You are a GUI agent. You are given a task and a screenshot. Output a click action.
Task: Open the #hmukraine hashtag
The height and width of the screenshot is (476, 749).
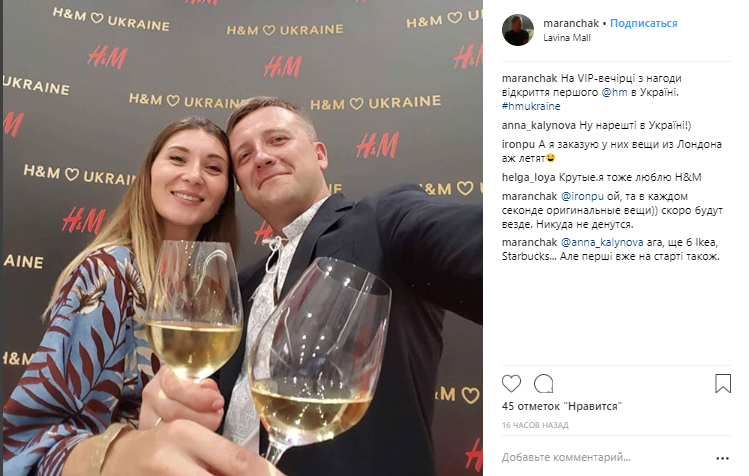pos(531,106)
